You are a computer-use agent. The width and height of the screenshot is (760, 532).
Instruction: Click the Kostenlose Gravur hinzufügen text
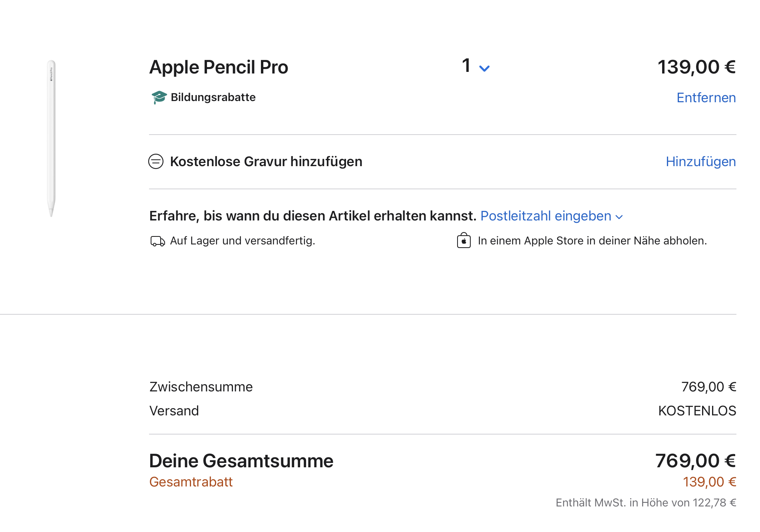point(266,162)
